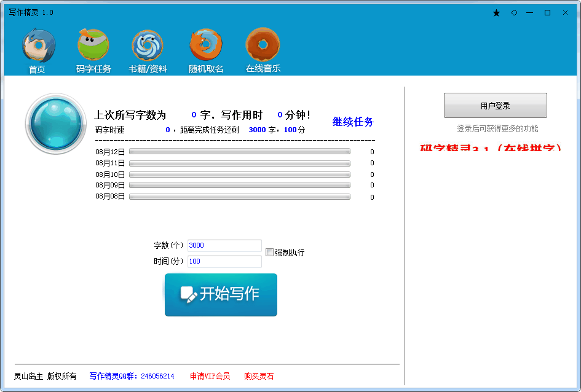The height and width of the screenshot is (392, 581).
Task: Enable the 强制执行 checkbox
Action: [x=269, y=252]
